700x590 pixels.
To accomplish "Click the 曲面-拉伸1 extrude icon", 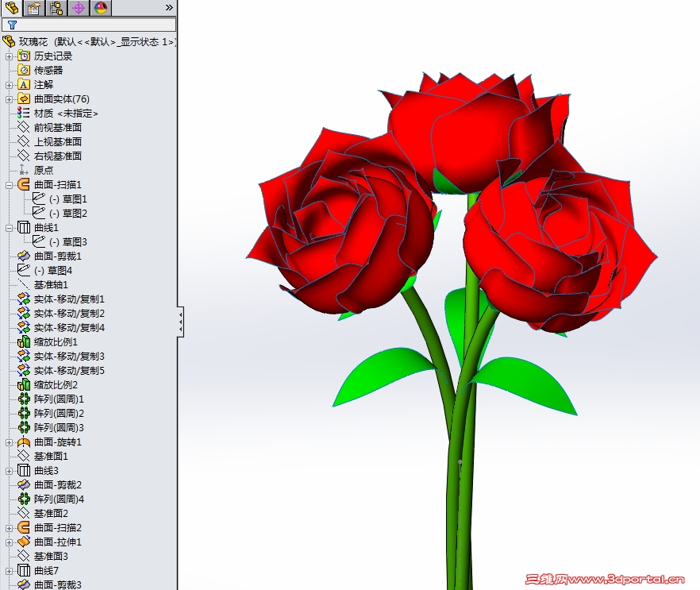I will (x=24, y=542).
